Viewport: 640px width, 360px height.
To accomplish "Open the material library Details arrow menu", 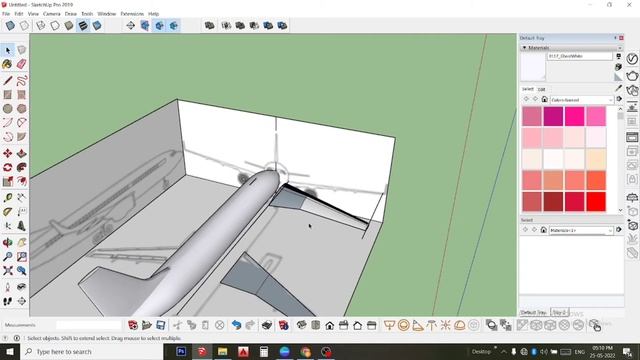I will click(619, 99).
